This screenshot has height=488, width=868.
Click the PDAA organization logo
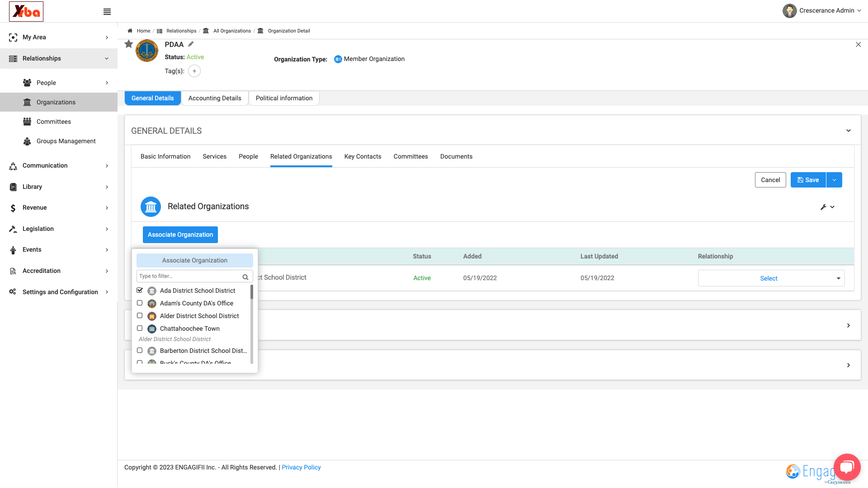[x=147, y=51]
